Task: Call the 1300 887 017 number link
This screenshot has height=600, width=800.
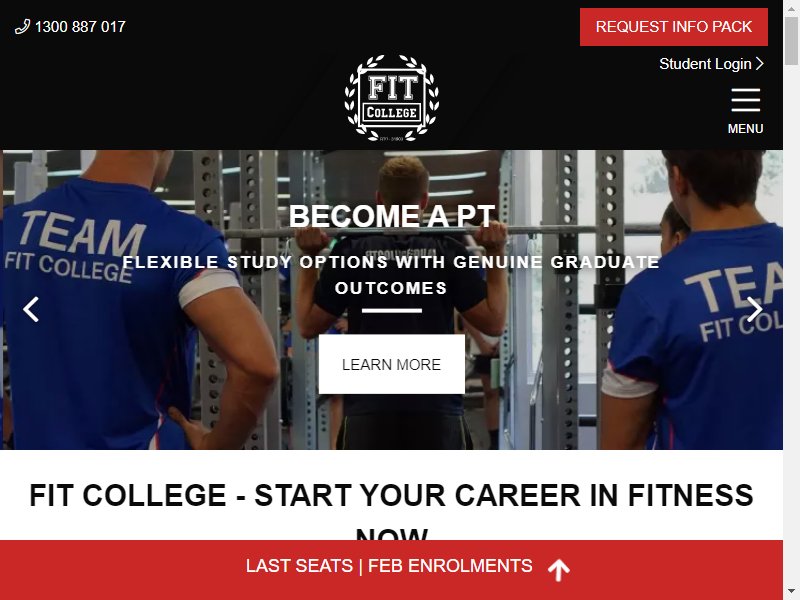Action: click(x=80, y=27)
